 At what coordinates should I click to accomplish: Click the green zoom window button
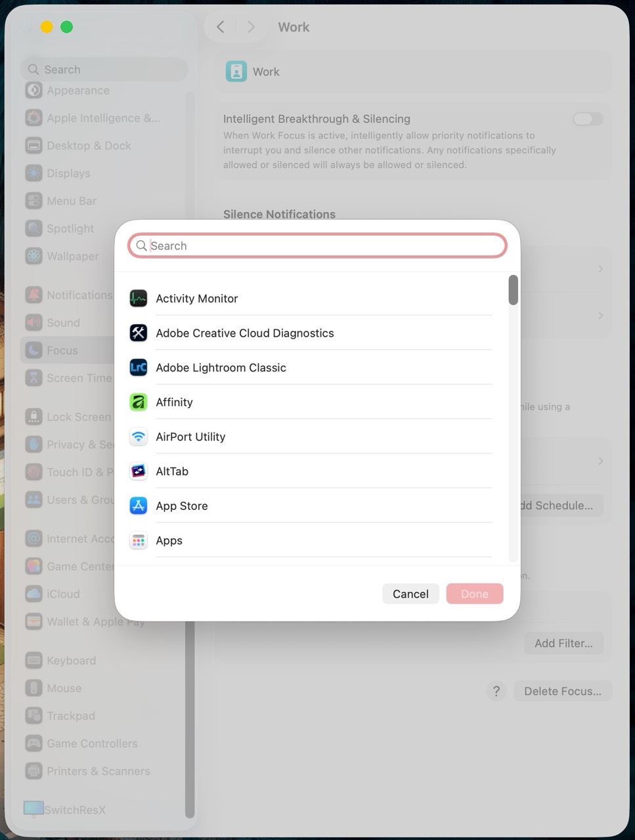[x=66, y=27]
